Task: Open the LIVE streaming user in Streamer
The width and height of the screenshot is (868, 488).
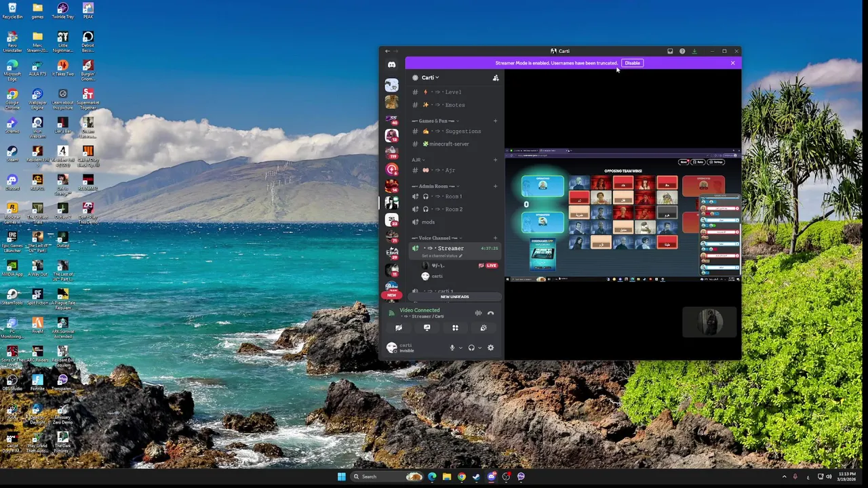Action: click(460, 266)
